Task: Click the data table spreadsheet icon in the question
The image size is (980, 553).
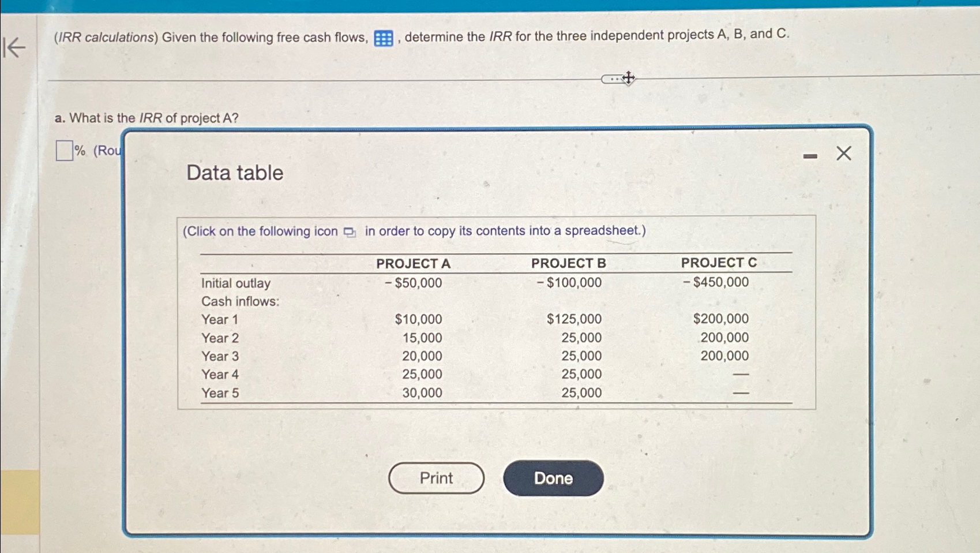Action: [x=382, y=37]
